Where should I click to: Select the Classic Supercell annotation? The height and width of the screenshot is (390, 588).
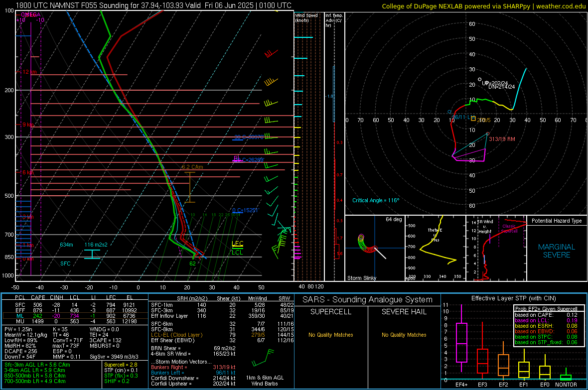point(509,229)
